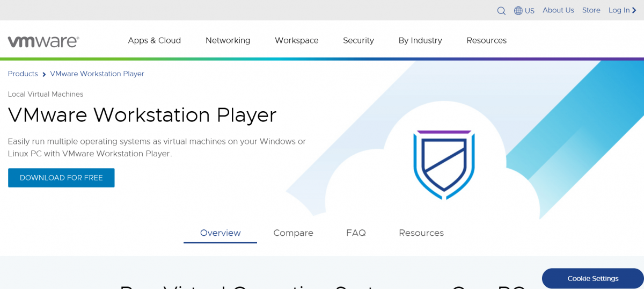
Task: Open the Resources top navigation menu
Action: point(486,40)
